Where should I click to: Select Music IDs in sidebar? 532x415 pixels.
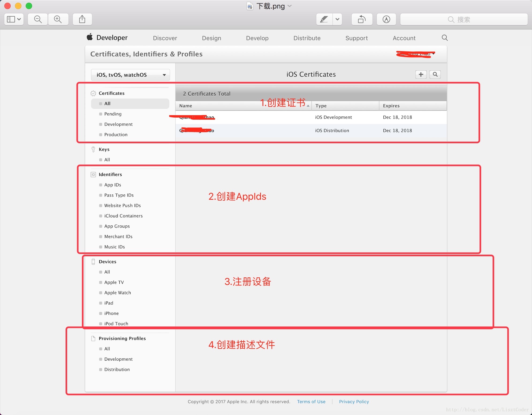tap(115, 247)
